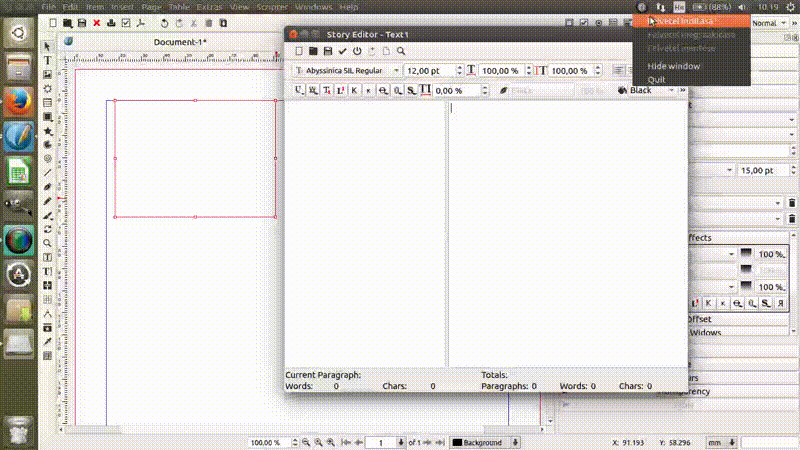Select the Line tool in toolbox

coord(47,172)
